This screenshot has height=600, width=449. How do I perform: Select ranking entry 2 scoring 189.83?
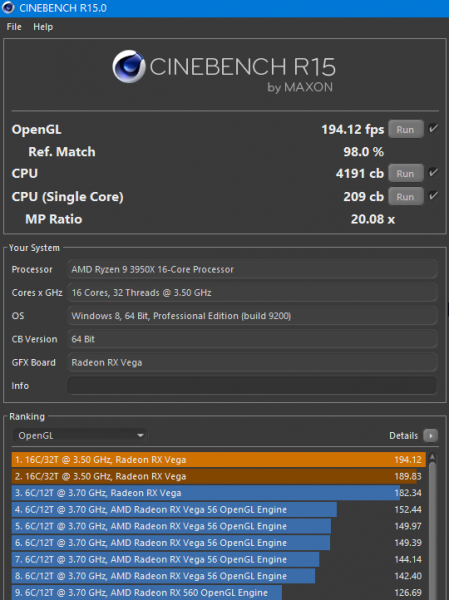pos(219,476)
